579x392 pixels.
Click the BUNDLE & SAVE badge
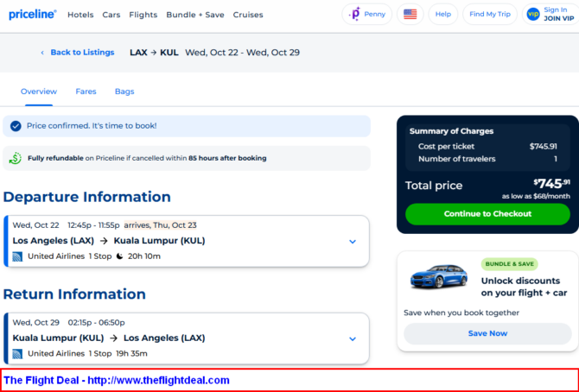click(x=509, y=264)
